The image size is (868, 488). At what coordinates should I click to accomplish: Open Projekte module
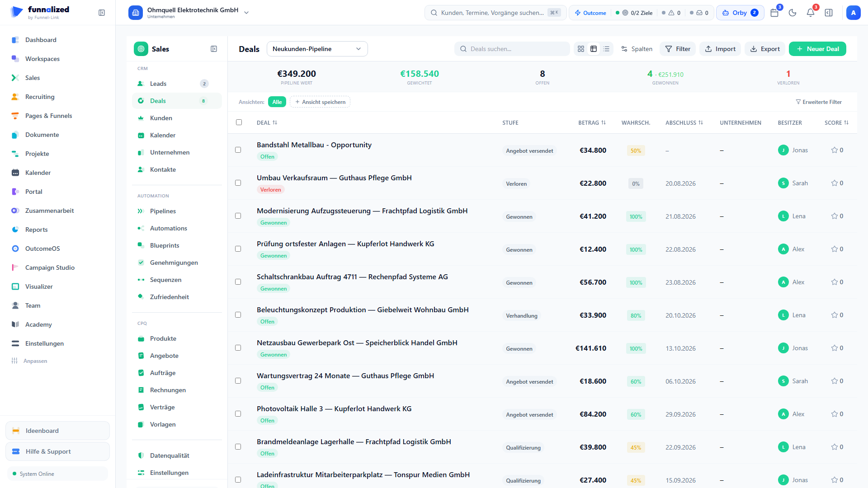pyautogui.click(x=58, y=154)
